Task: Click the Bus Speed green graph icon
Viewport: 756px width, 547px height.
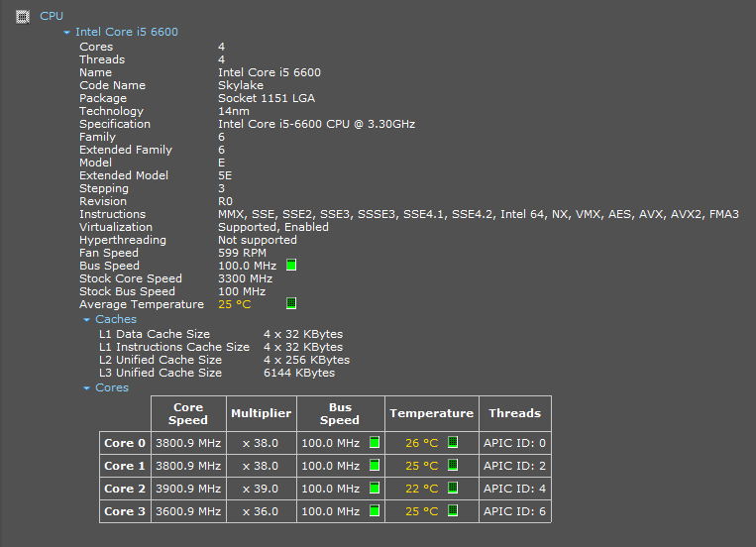Action: (291, 265)
